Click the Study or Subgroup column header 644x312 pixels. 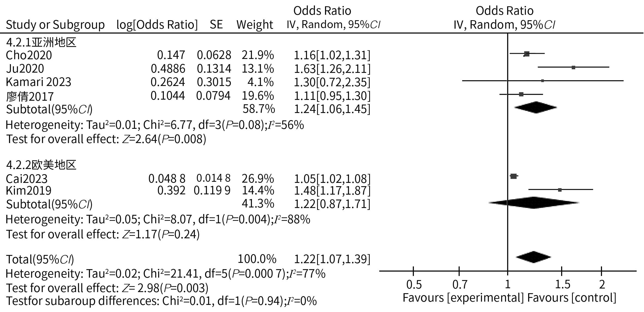point(55,25)
